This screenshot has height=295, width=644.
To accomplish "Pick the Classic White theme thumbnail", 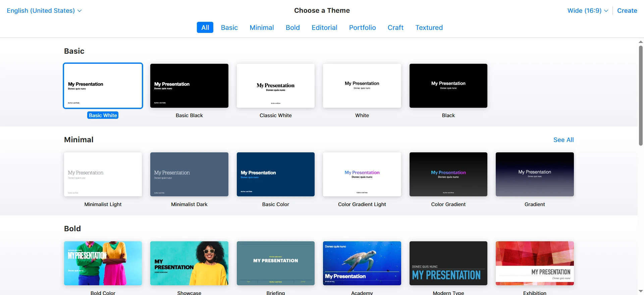I will [x=276, y=86].
